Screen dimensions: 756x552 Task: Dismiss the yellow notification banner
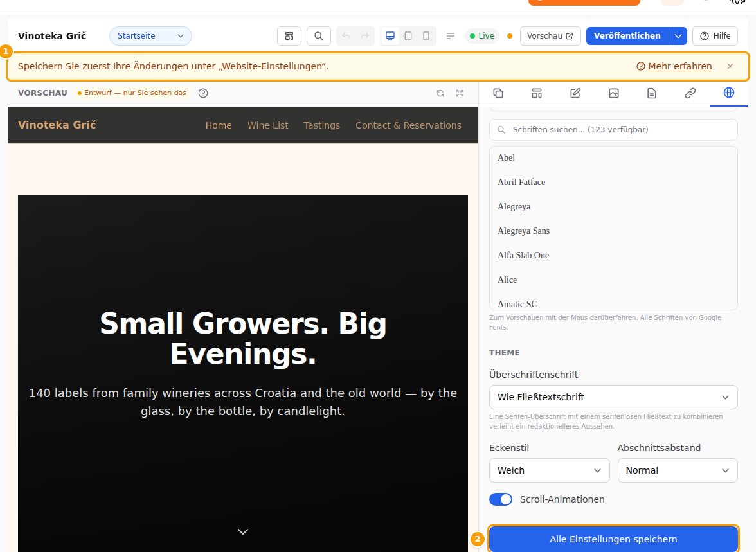tap(730, 67)
